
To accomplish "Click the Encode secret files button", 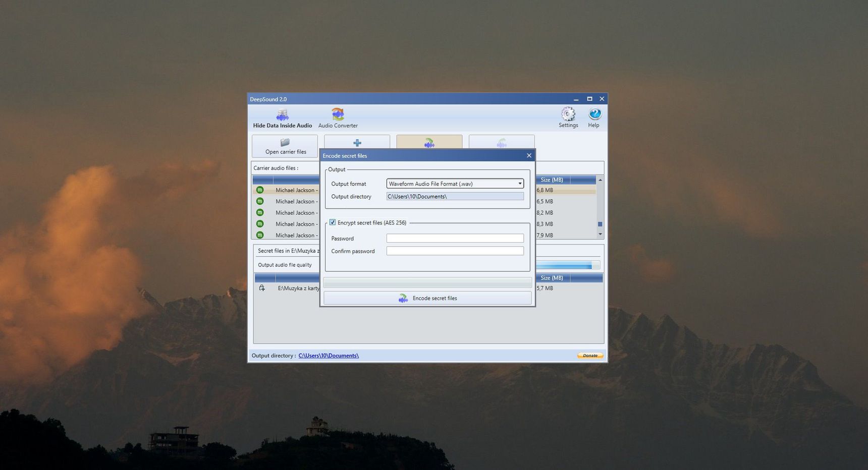I will point(427,298).
